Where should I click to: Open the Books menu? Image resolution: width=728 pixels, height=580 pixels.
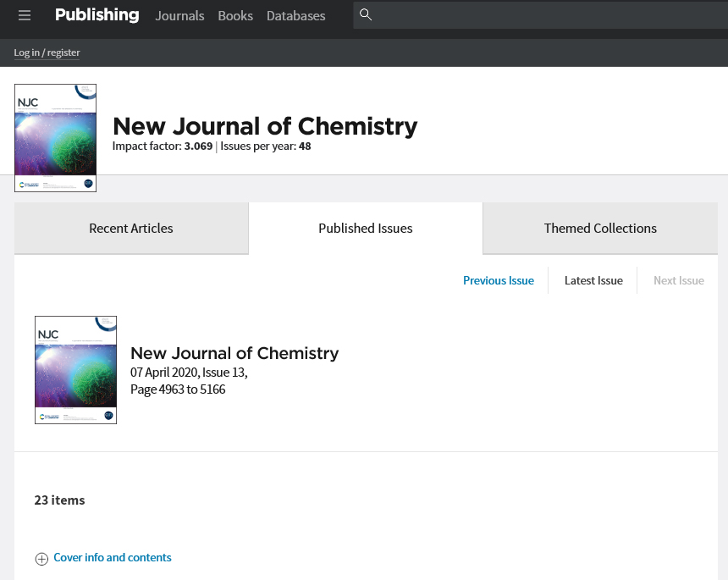(235, 16)
